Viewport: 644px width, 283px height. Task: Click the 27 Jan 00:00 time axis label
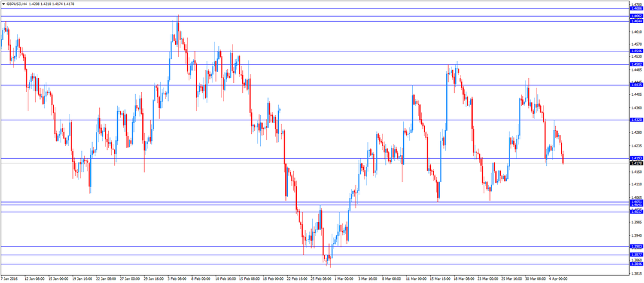tap(129, 279)
